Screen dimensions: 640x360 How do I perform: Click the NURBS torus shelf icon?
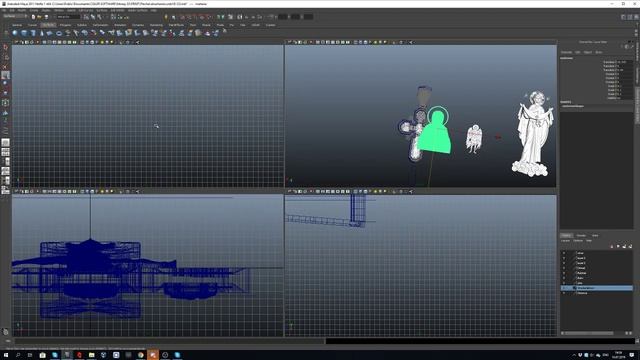tap(59, 33)
